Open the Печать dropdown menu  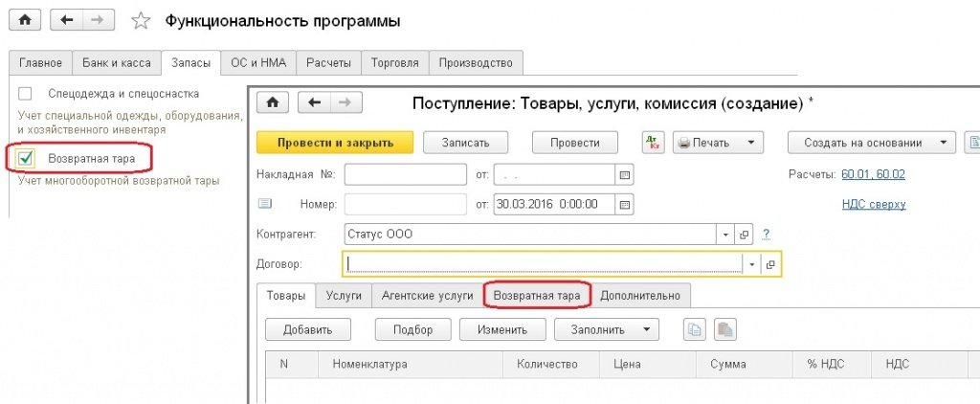pyautogui.click(x=718, y=143)
